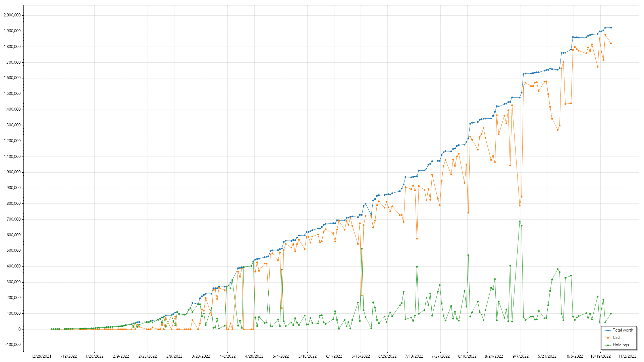Viewport: 644px width, 362px height.
Task: Click the 1,000,000 y-axis label
Action: pyautogui.click(x=12, y=172)
